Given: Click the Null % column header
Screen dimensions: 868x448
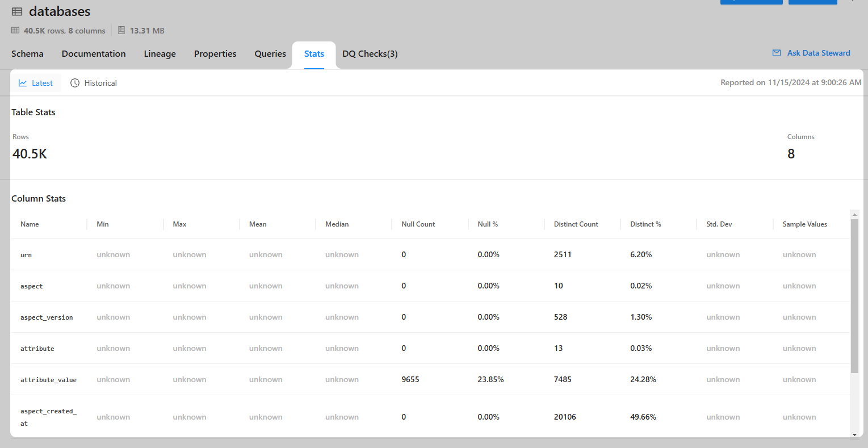Looking at the screenshot, I should [x=488, y=224].
